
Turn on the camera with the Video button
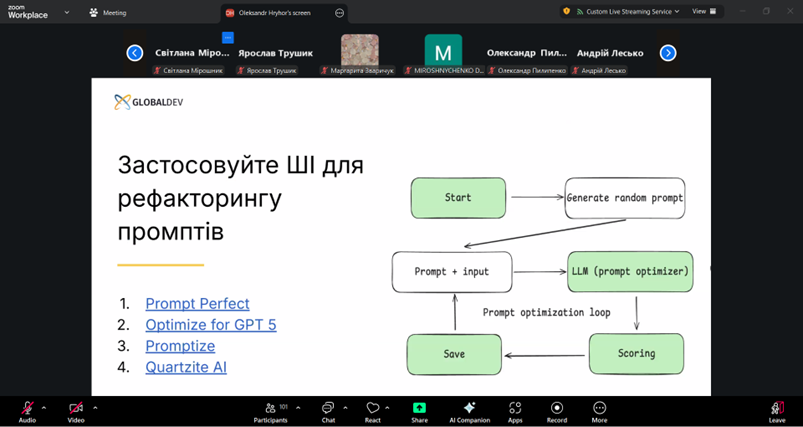tap(76, 408)
